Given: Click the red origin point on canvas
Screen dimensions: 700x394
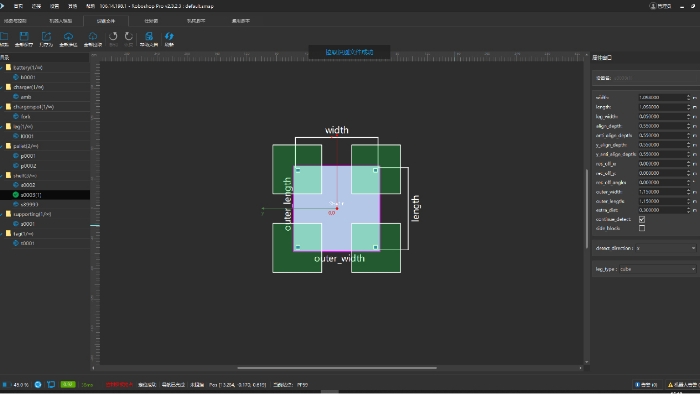Looking at the screenshot, I should pyautogui.click(x=337, y=208).
